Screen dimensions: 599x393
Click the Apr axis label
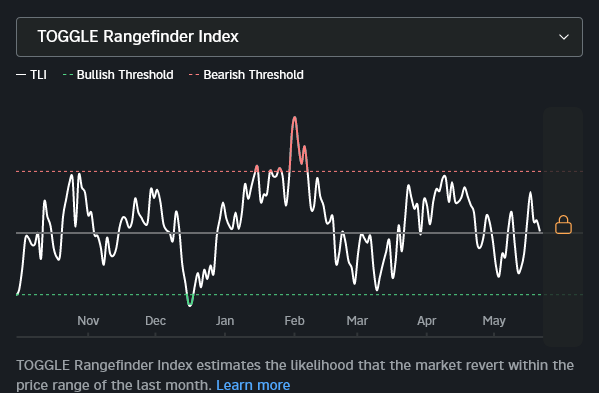pyautogui.click(x=426, y=320)
